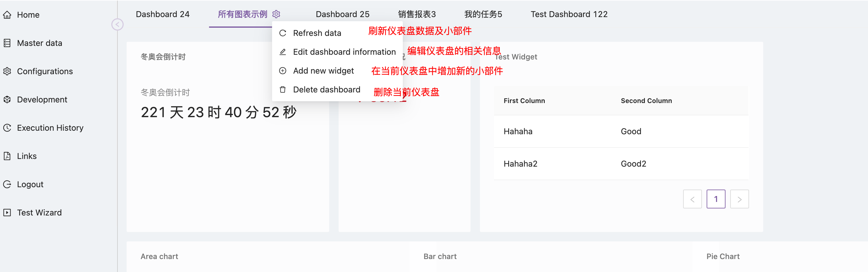Go to previous page in table pagination

pos(692,199)
